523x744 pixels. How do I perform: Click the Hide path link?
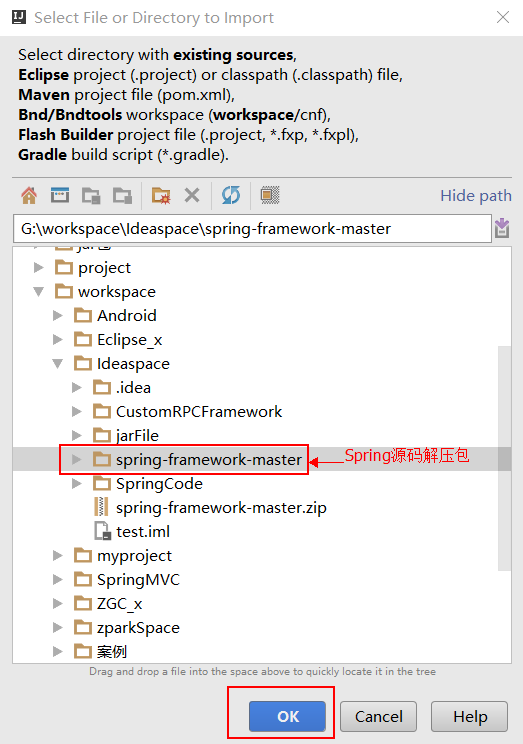click(476, 195)
